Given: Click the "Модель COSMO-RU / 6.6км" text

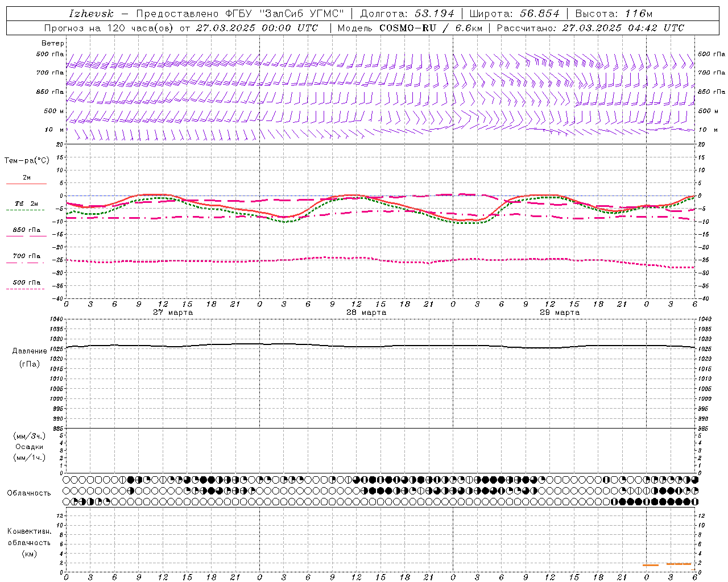Looking at the screenshot, I should tap(409, 28).
